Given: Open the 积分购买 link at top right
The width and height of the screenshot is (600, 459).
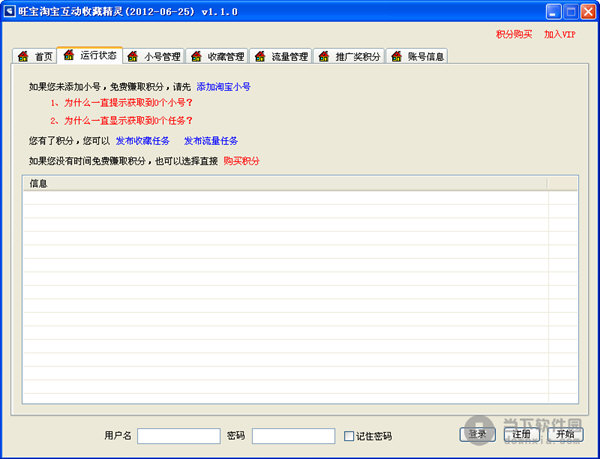Looking at the screenshot, I should pos(514,34).
